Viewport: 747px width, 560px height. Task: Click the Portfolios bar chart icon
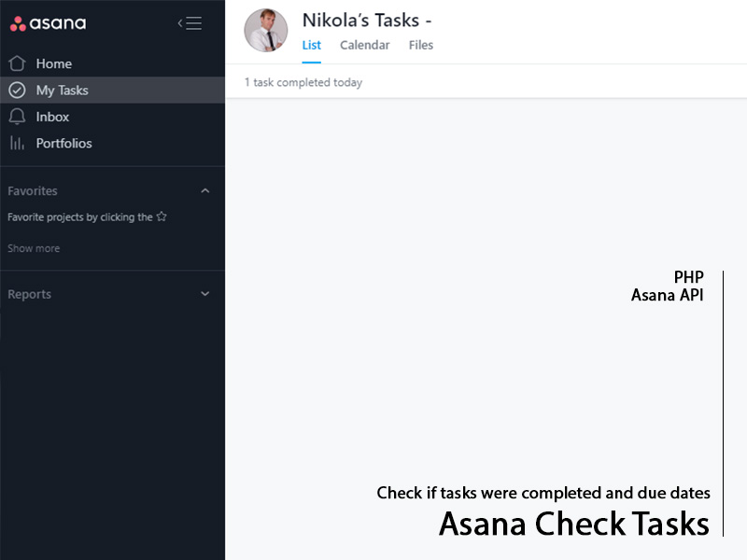pyautogui.click(x=17, y=144)
